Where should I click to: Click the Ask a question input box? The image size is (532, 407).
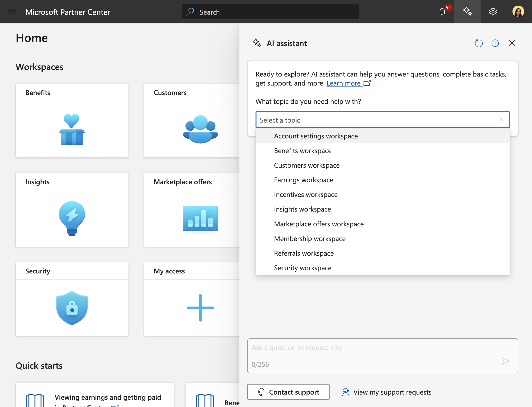pyautogui.click(x=383, y=356)
